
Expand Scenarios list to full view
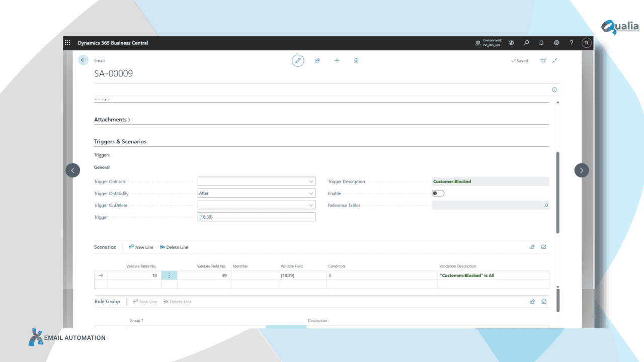tap(544, 247)
